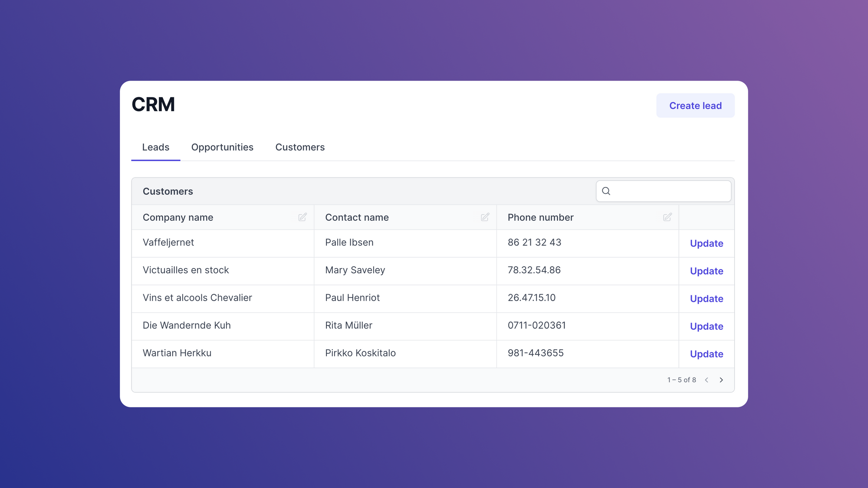Select the Vins et alcools Chevalier cell

[223, 299]
